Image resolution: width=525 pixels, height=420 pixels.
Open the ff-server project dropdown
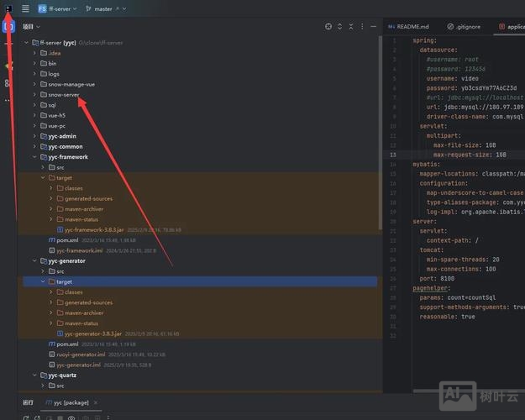coord(57,8)
